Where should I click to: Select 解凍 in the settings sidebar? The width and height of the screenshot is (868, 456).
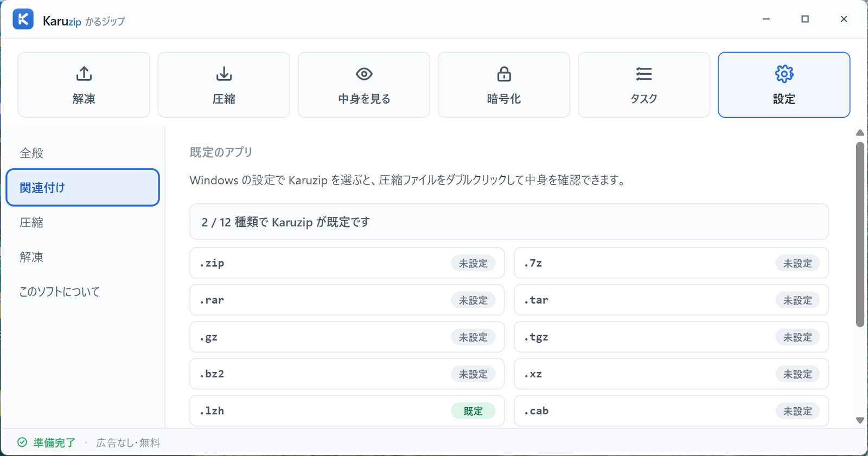82,257
